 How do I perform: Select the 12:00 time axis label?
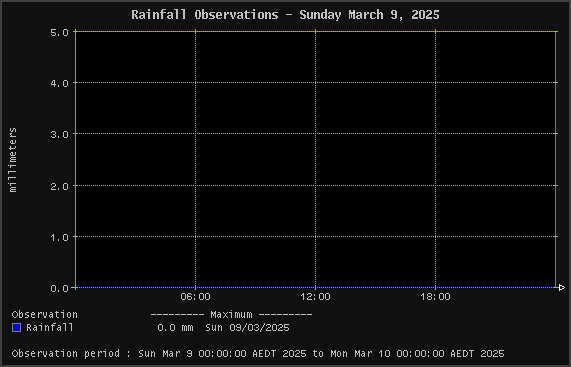(315, 297)
